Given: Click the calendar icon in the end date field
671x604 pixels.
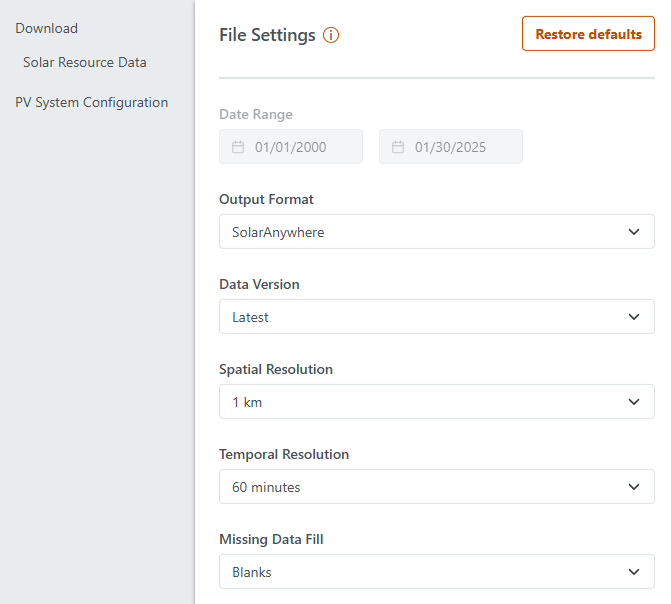Looking at the screenshot, I should (x=398, y=147).
